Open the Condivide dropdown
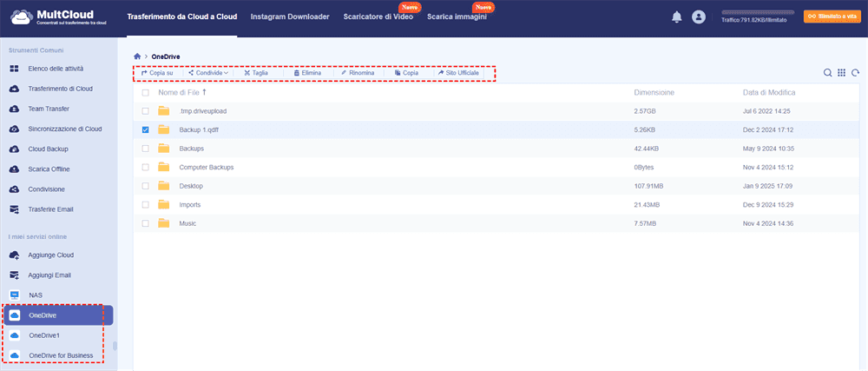The height and width of the screenshot is (371, 868). [208, 73]
